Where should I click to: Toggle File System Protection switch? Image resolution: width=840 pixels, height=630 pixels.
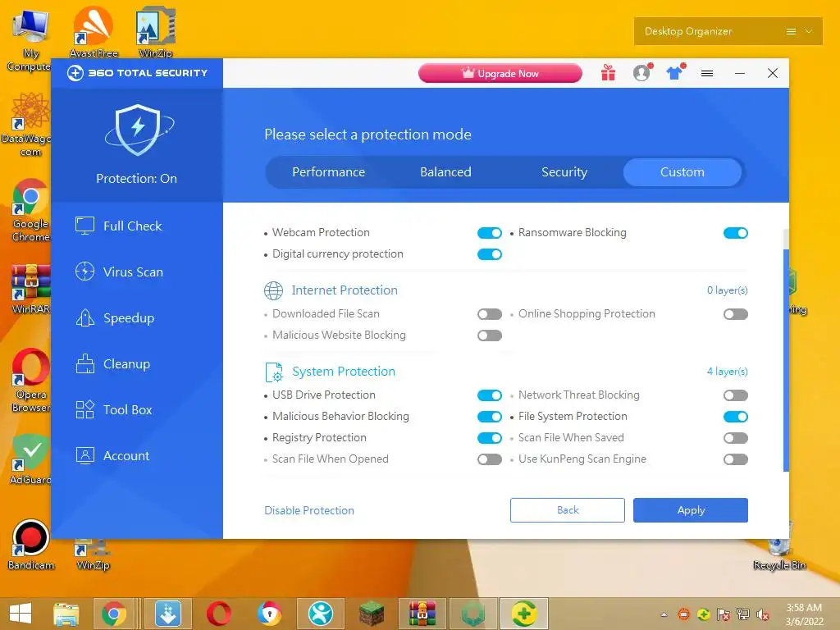[x=736, y=417]
